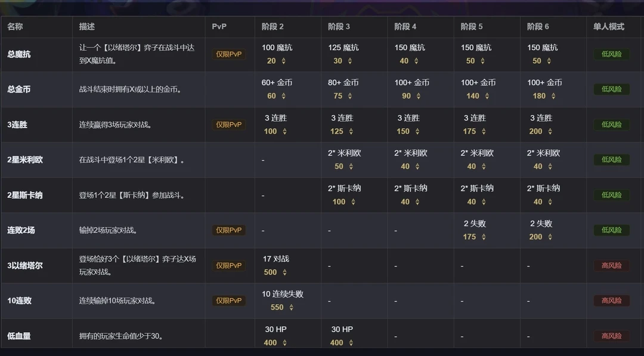
Task: Click the 高风险 badge in 3以绪塔尔 row
Action: (x=611, y=266)
